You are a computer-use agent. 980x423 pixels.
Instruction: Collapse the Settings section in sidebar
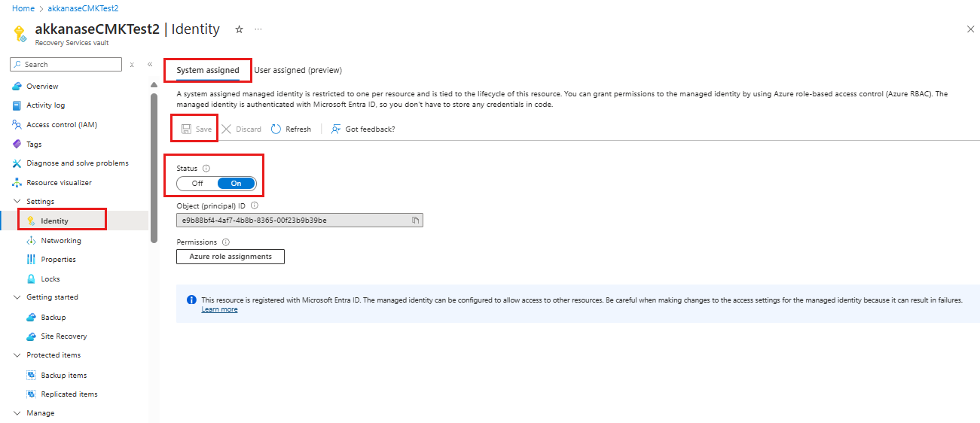click(x=17, y=202)
